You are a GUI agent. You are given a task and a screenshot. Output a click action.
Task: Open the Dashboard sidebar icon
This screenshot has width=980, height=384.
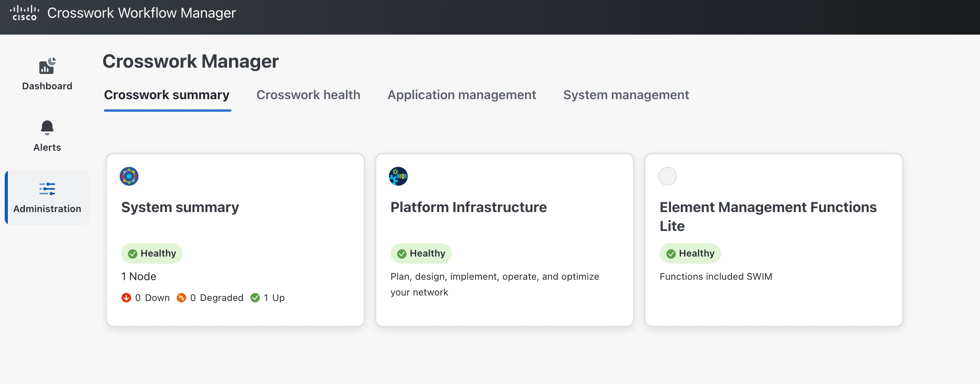[47, 66]
